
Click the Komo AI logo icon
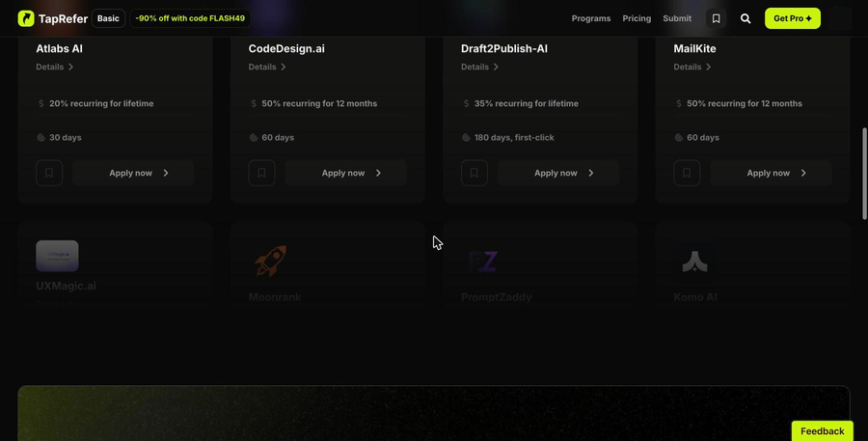point(694,261)
